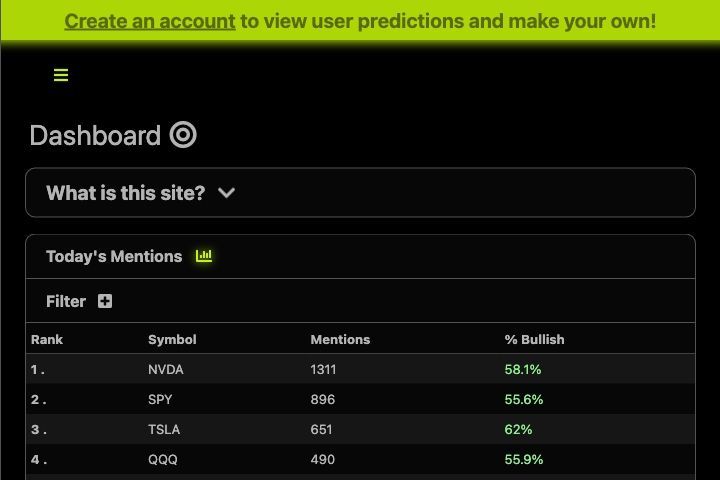The height and width of the screenshot is (480, 720).
Task: Expand filter options with plus icon
Action: [105, 301]
